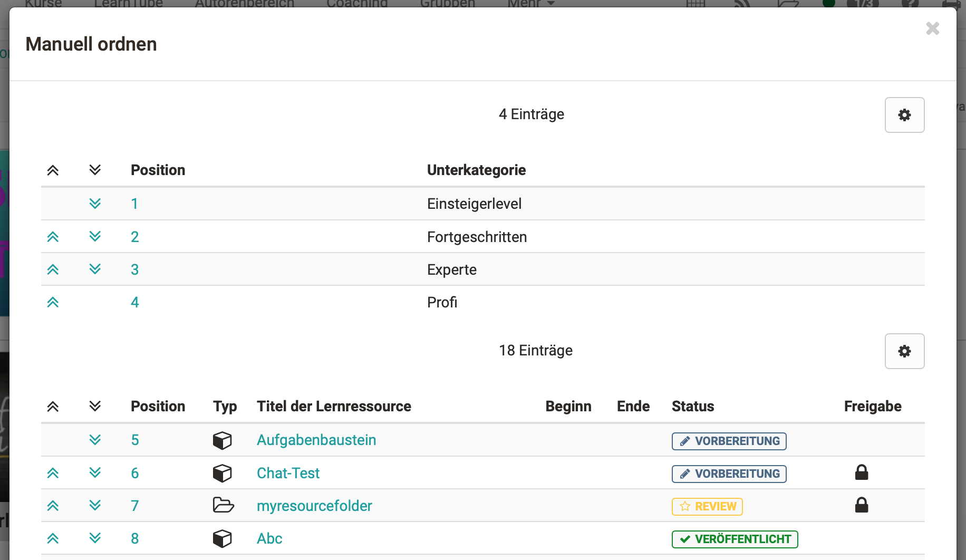Click the Chat-Test title link
This screenshot has width=966, height=560.
288,473
